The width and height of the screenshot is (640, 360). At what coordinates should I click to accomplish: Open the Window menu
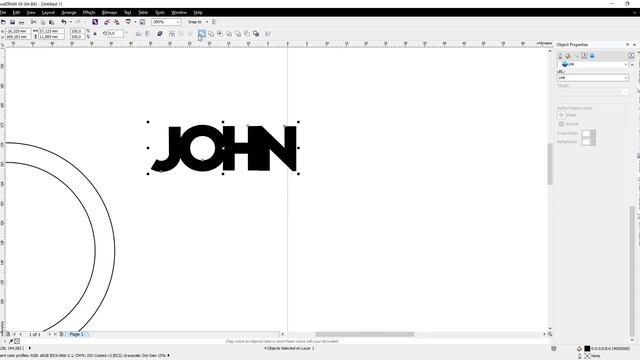point(179,13)
